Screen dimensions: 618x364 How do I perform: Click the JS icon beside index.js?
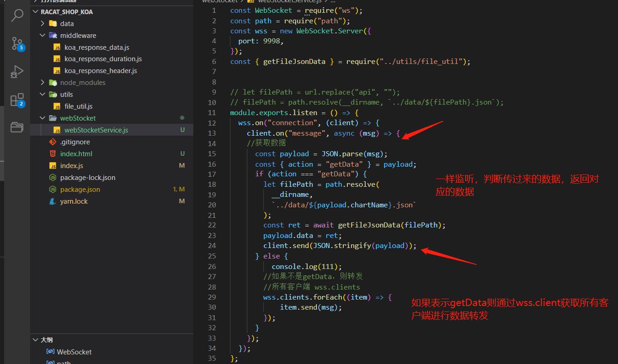(53, 166)
